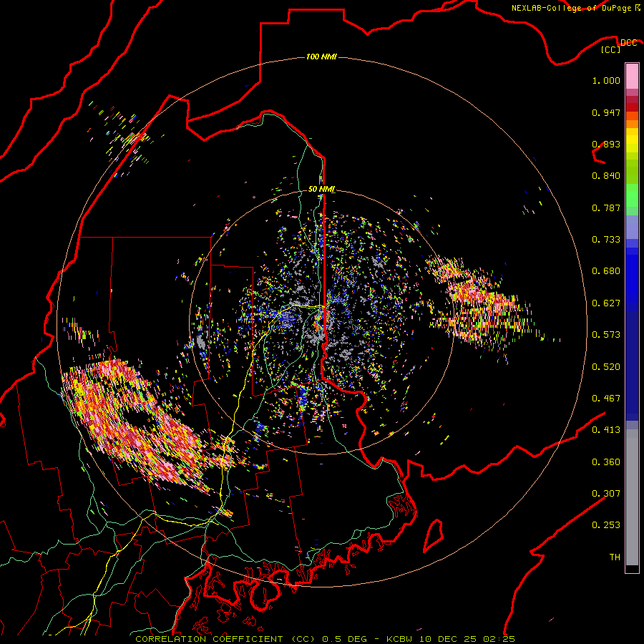Click the NEXLAB-College of DuPage credit text
644x644 pixels.
point(571,8)
